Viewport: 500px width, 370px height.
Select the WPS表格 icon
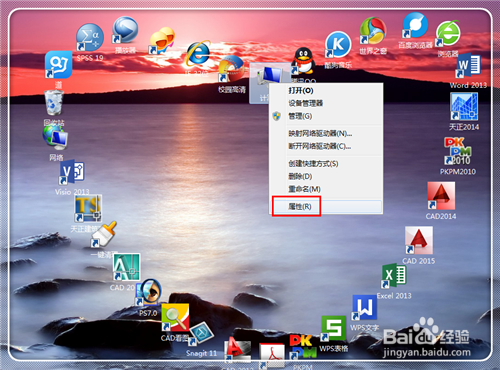click(333, 328)
